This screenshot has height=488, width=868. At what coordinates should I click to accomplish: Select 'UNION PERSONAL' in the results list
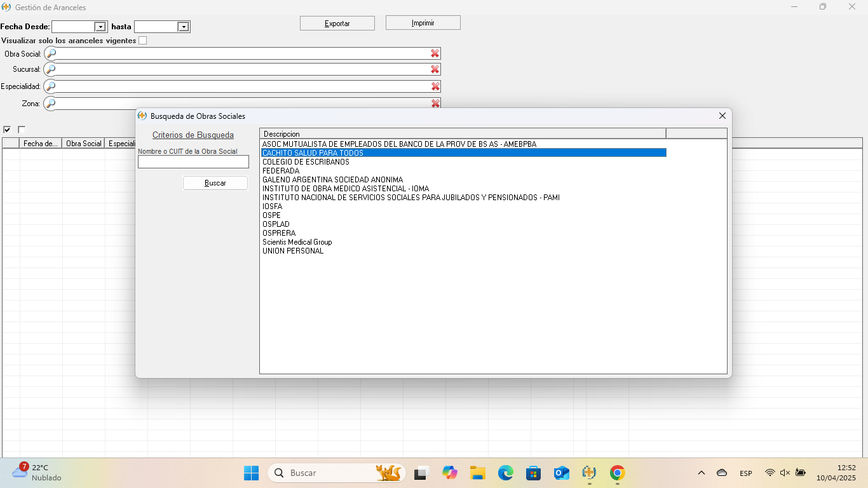293,251
